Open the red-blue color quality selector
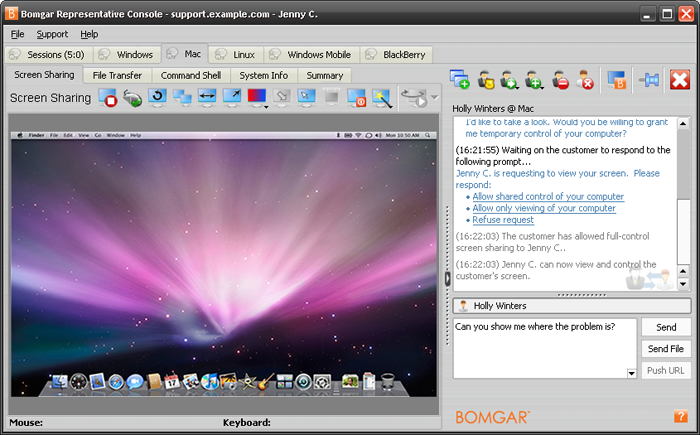The height and width of the screenshot is (435, 700). coord(257,98)
